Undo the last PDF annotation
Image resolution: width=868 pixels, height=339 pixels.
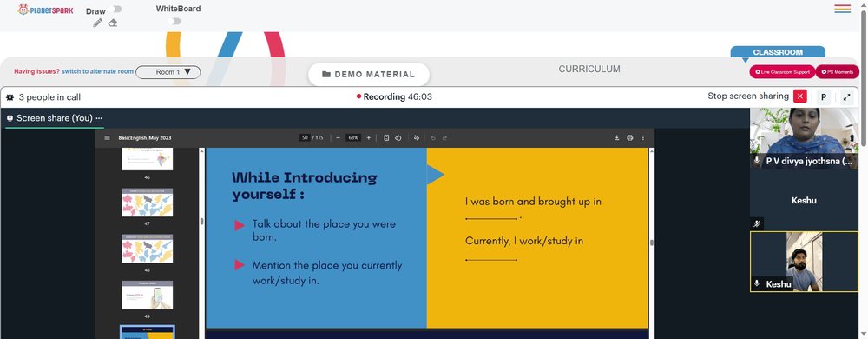tap(433, 138)
